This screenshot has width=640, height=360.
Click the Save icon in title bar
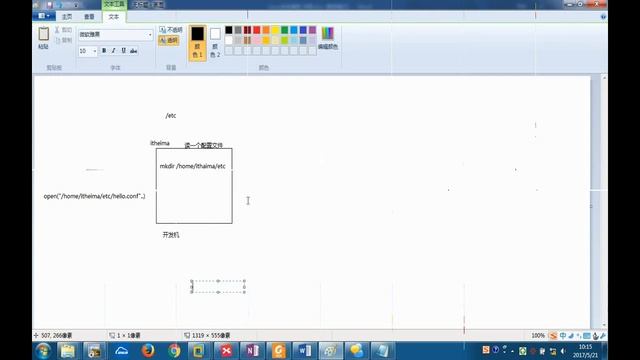(49, 5)
